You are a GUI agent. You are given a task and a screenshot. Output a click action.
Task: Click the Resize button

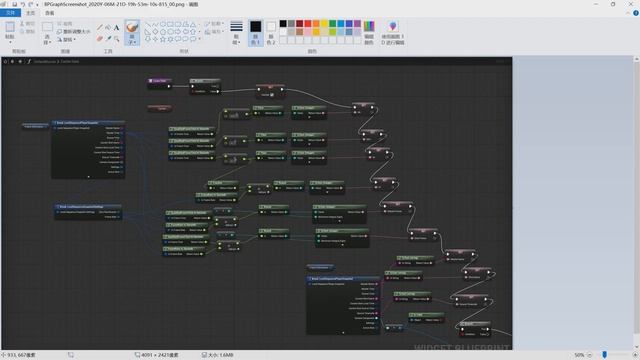[x=74, y=31]
